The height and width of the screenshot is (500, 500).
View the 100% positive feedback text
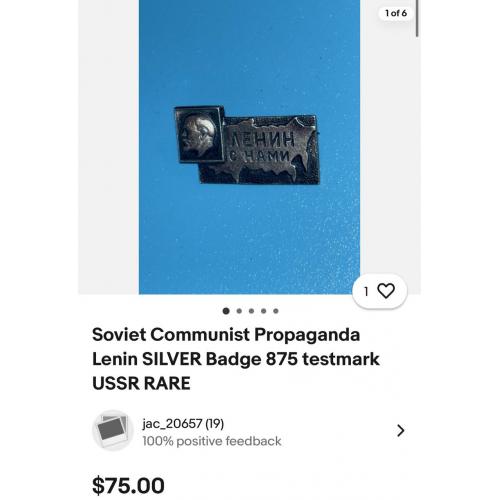212,441
